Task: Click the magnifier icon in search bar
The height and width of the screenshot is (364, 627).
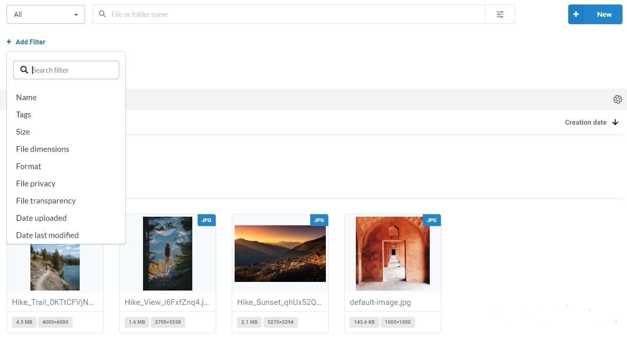Action: 102,14
